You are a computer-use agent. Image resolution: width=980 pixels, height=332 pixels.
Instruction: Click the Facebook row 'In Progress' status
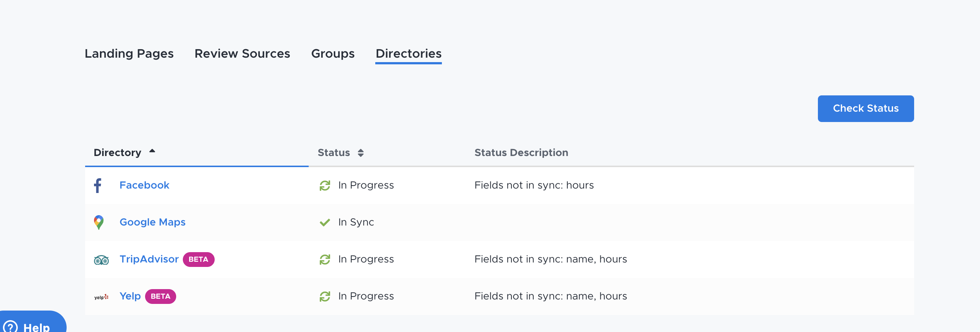pyautogui.click(x=366, y=185)
